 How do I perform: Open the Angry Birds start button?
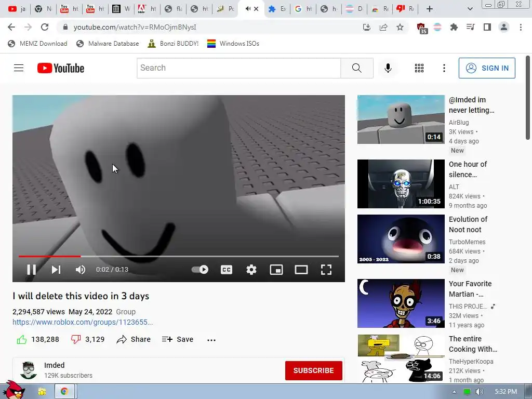14,390
